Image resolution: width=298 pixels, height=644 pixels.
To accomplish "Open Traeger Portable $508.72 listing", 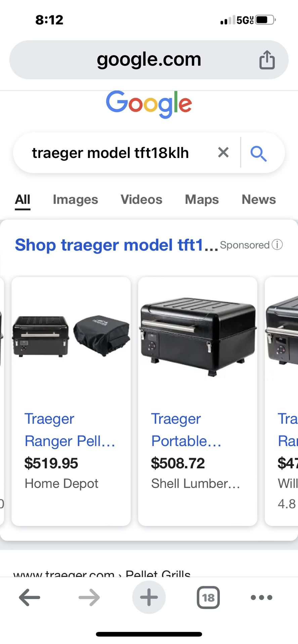I will point(198,401).
